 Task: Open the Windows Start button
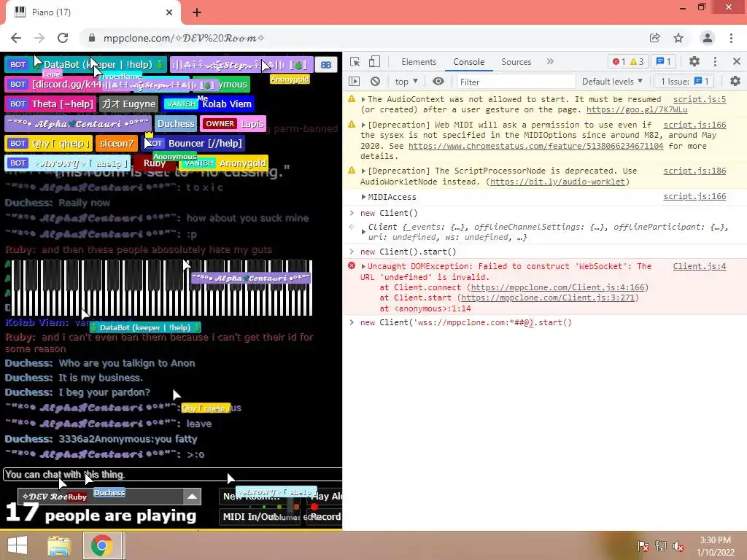pos(18,545)
